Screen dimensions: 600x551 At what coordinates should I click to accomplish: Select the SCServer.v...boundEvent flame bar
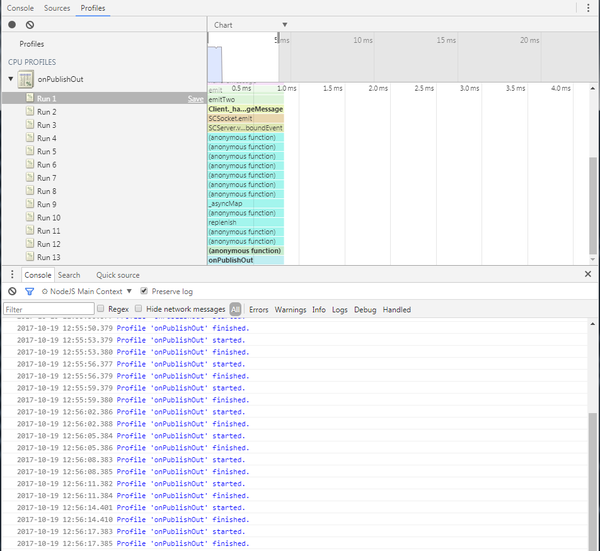point(246,128)
